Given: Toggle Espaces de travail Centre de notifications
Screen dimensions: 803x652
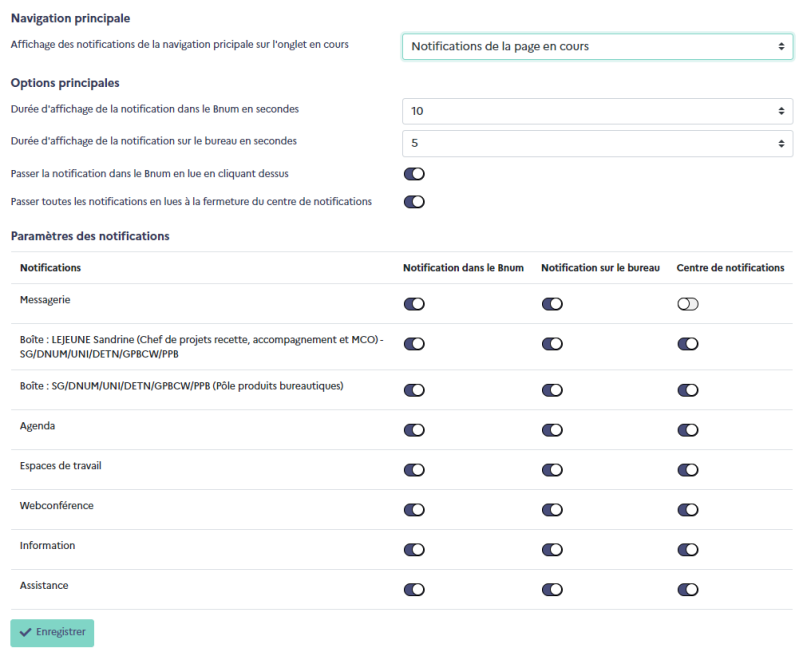Looking at the screenshot, I should (688, 470).
